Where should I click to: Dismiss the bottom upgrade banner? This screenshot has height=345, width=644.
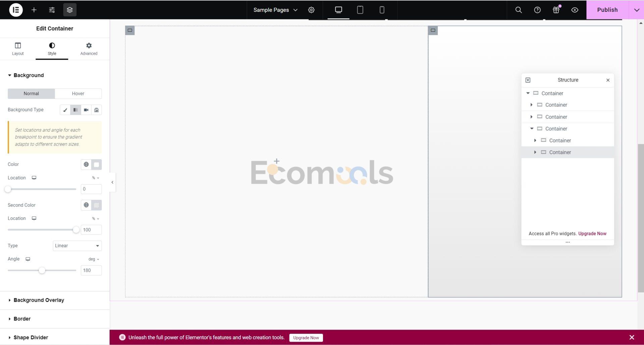tap(632, 338)
